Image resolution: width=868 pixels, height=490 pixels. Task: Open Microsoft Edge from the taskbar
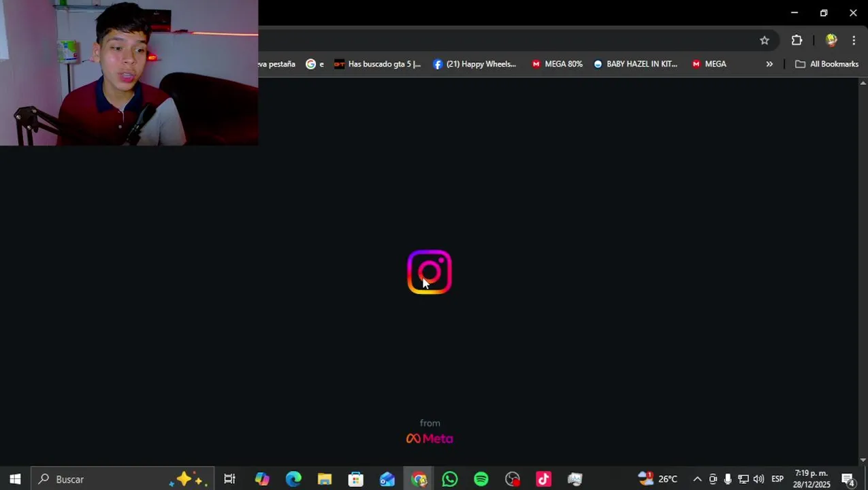pos(293,479)
